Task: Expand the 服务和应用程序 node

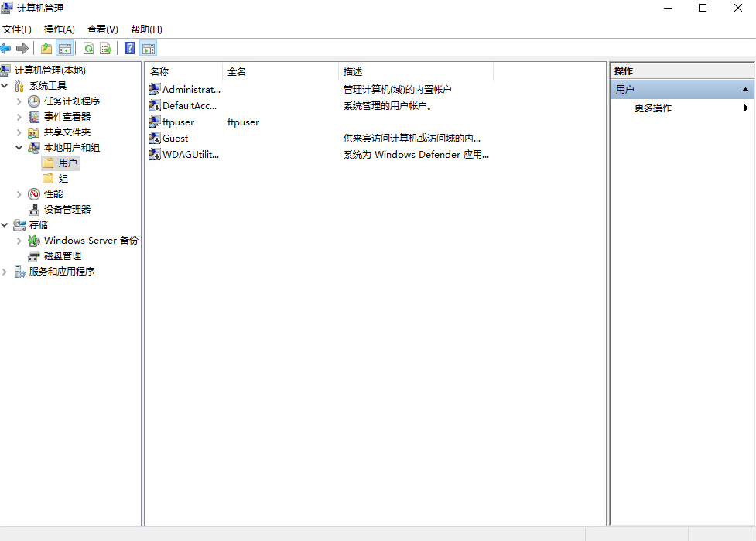Action: [x=5, y=272]
